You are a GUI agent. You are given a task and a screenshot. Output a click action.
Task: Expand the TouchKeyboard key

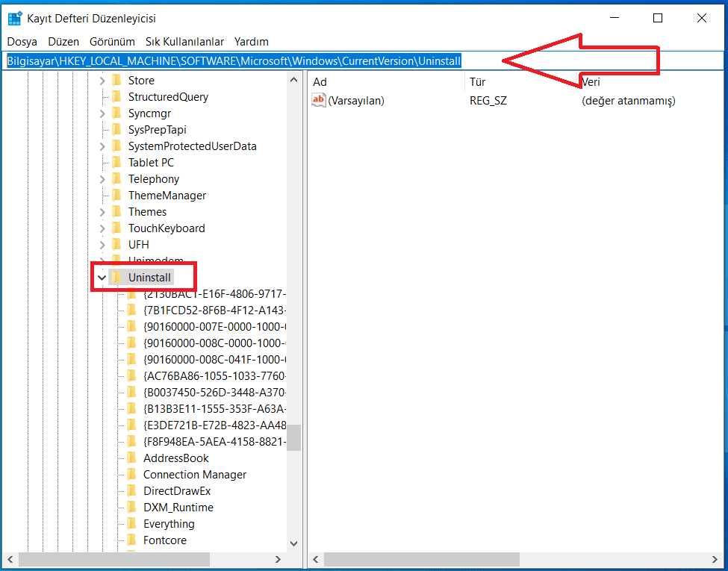pyautogui.click(x=102, y=228)
